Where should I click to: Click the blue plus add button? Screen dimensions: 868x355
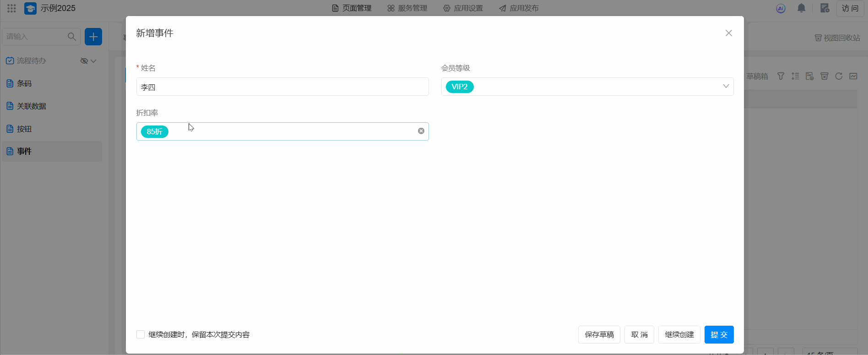pyautogui.click(x=93, y=37)
